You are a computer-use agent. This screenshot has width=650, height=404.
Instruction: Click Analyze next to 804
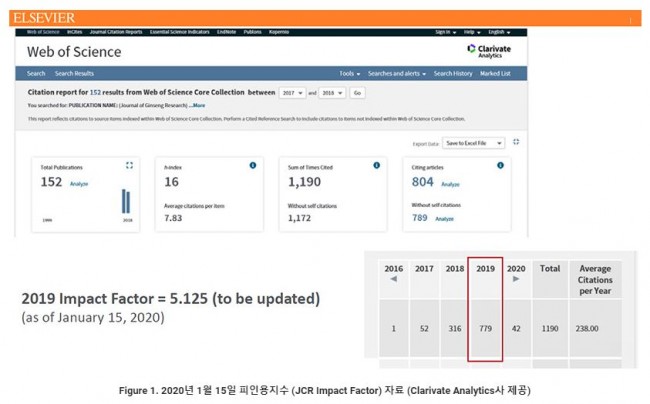(450, 184)
